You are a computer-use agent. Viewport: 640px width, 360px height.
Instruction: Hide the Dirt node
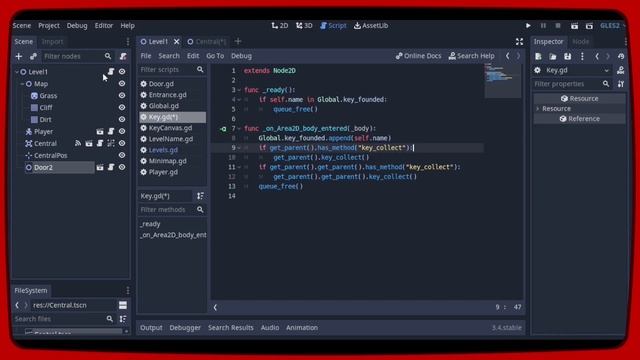pyautogui.click(x=122, y=120)
